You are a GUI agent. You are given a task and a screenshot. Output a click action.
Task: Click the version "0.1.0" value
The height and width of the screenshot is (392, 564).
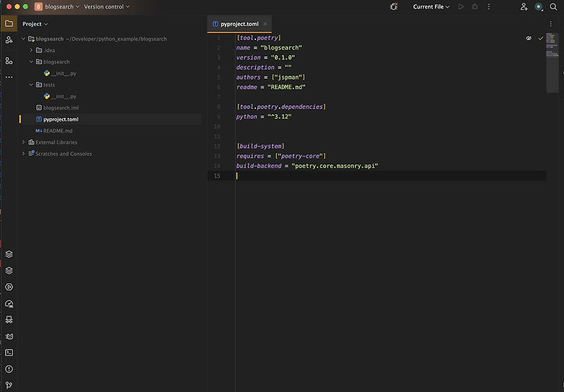(283, 58)
